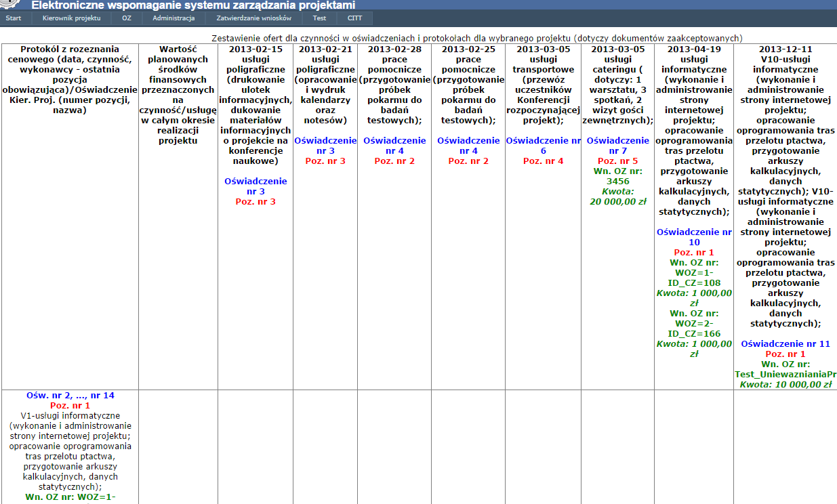
Task: Open the Start menu item
Action: point(14,18)
